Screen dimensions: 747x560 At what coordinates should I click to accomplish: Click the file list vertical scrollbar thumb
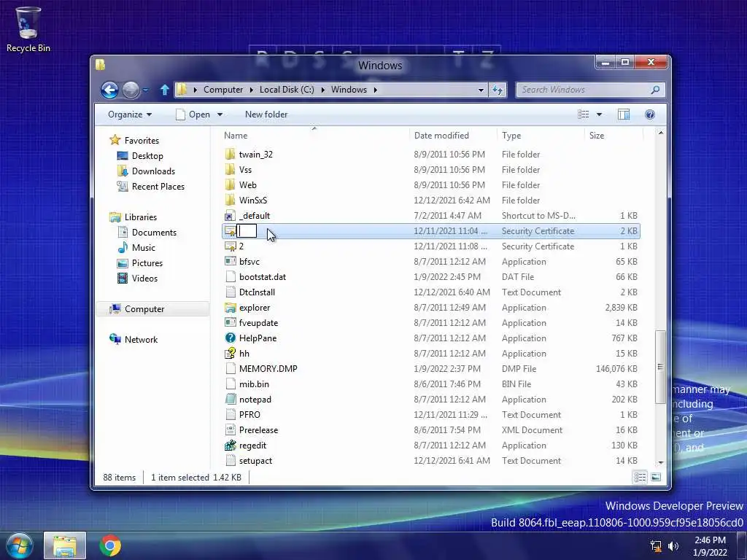point(660,367)
